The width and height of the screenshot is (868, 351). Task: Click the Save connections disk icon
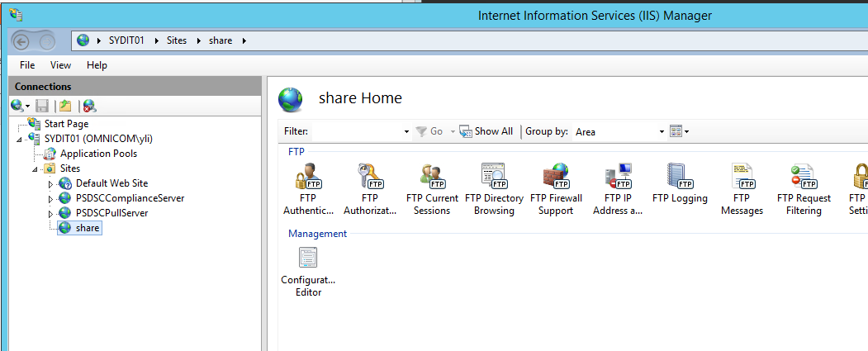42,105
